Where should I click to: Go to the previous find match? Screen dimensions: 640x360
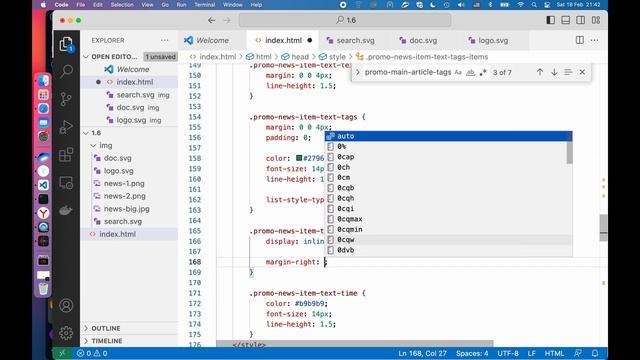click(540, 72)
